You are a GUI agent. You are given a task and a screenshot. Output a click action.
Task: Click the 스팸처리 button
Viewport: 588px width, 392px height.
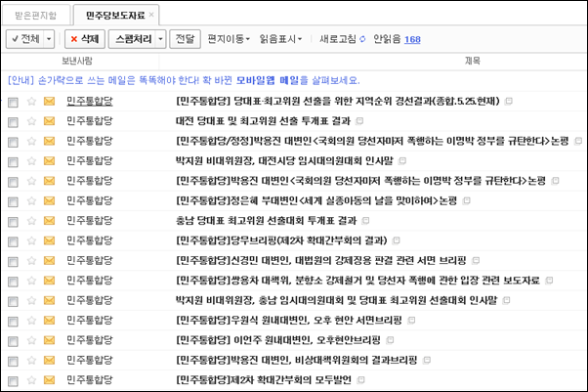pyautogui.click(x=133, y=39)
